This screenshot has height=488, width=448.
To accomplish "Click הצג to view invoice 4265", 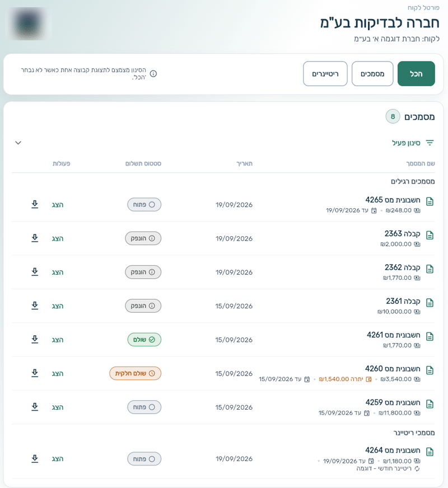I will 58,205.
